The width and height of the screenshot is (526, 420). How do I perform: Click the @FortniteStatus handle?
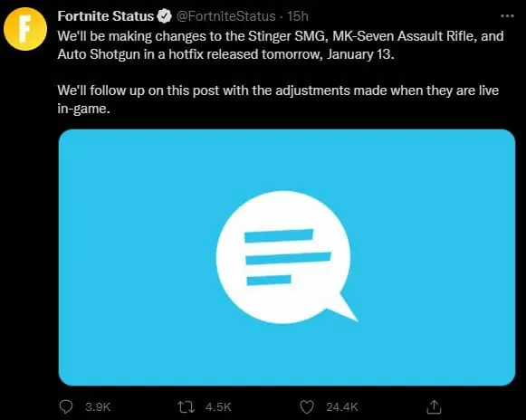click(x=225, y=16)
